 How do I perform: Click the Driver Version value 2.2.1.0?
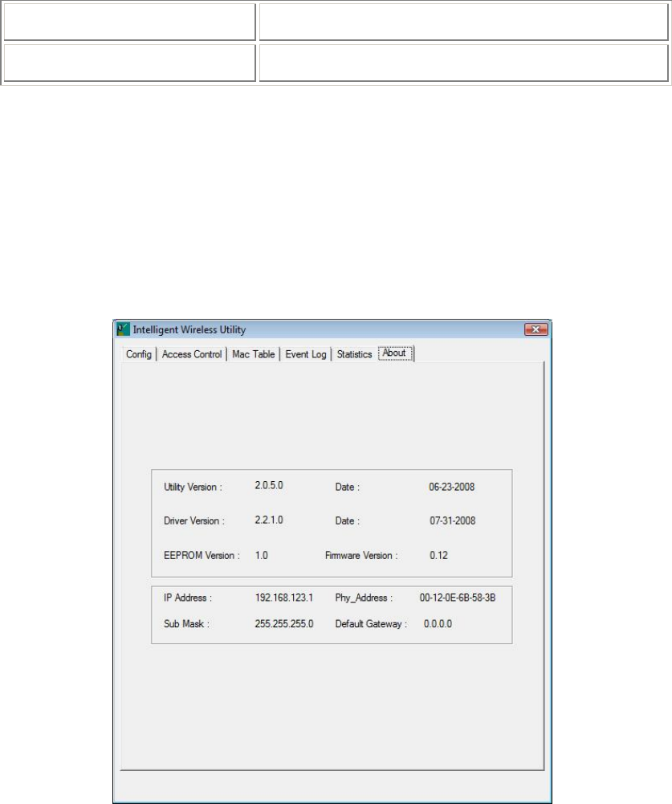tap(269, 520)
